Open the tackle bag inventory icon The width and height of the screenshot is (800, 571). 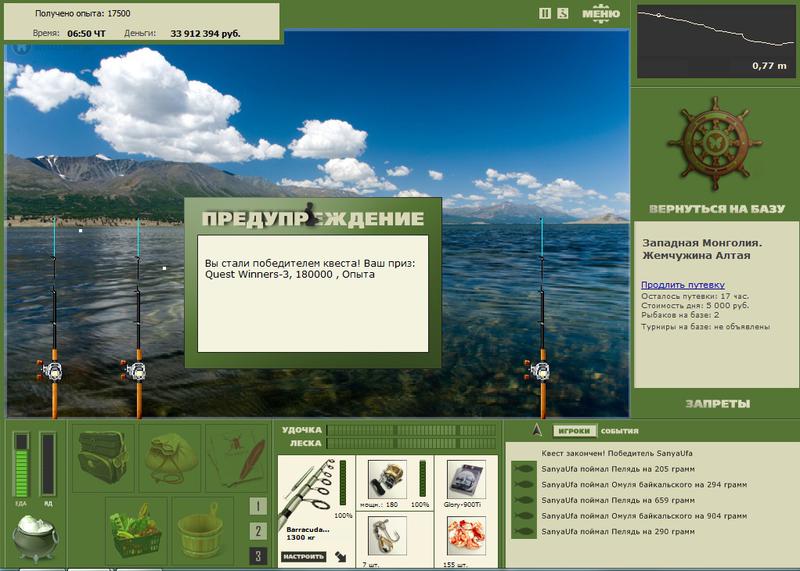click(103, 458)
